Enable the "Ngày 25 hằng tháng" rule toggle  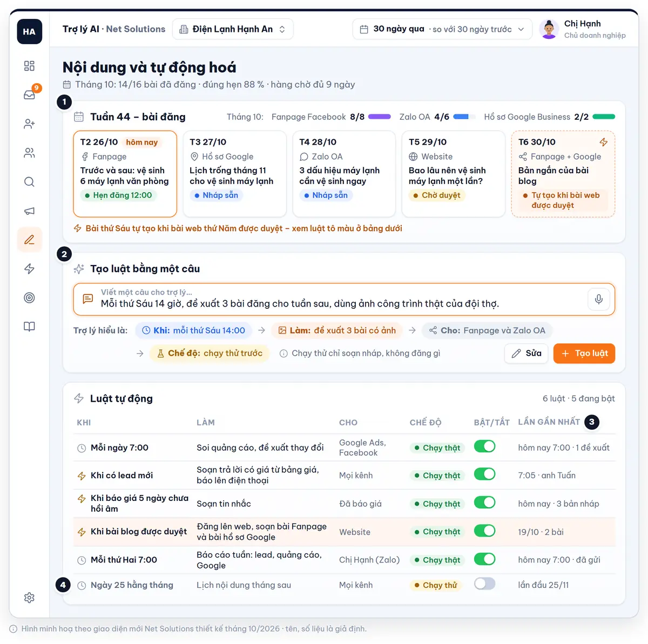pos(484,584)
